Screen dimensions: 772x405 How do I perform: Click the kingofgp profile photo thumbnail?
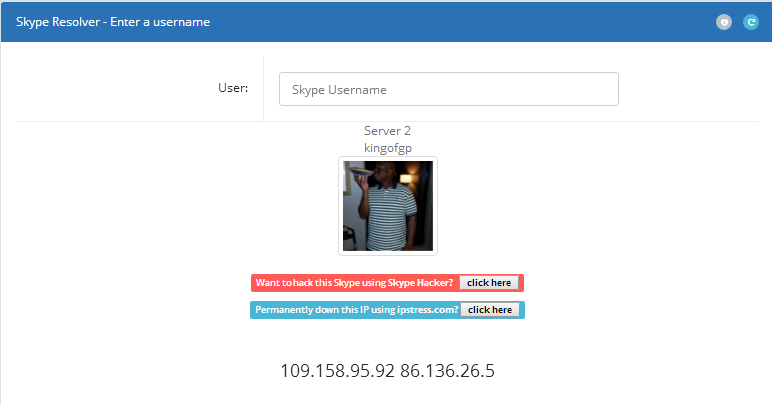388,206
